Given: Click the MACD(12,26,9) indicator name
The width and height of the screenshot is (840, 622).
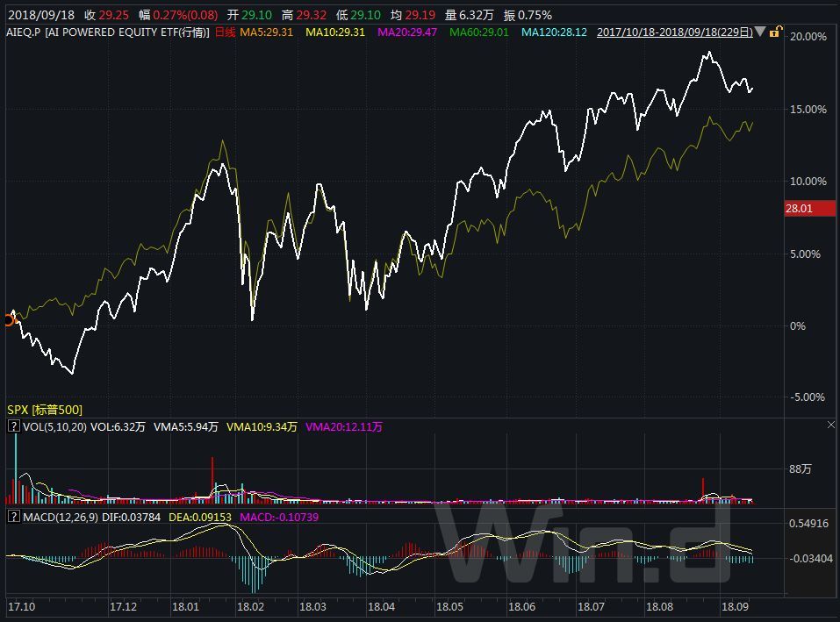Looking at the screenshot, I should (61, 517).
